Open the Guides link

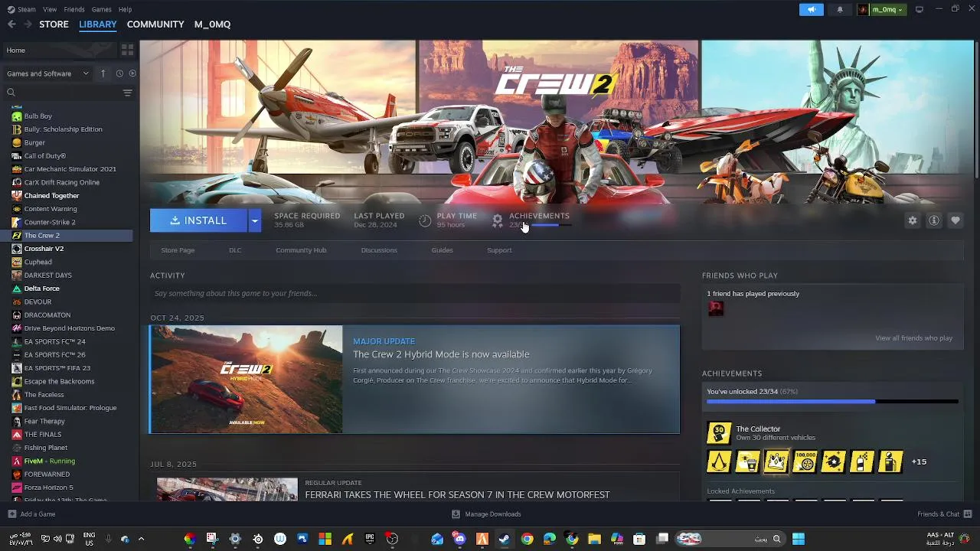tap(442, 250)
